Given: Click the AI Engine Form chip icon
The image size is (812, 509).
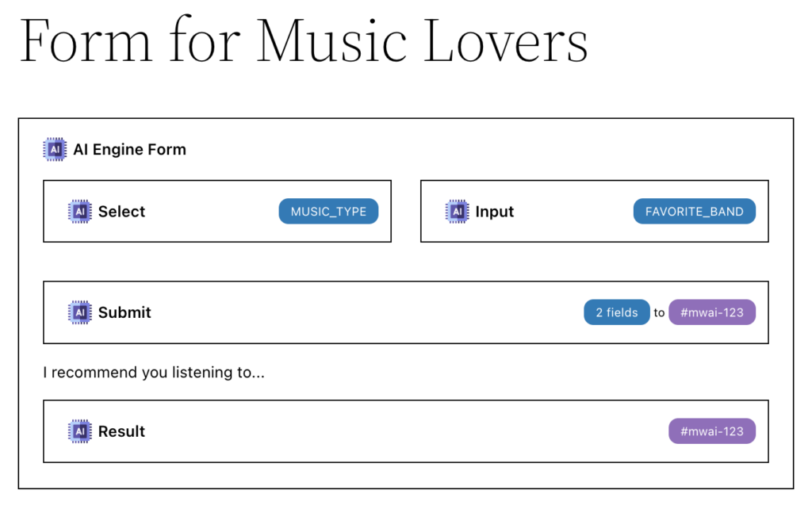Looking at the screenshot, I should (x=55, y=150).
